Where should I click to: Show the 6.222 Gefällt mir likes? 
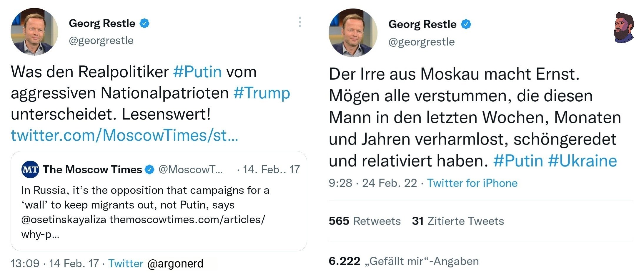point(404,261)
